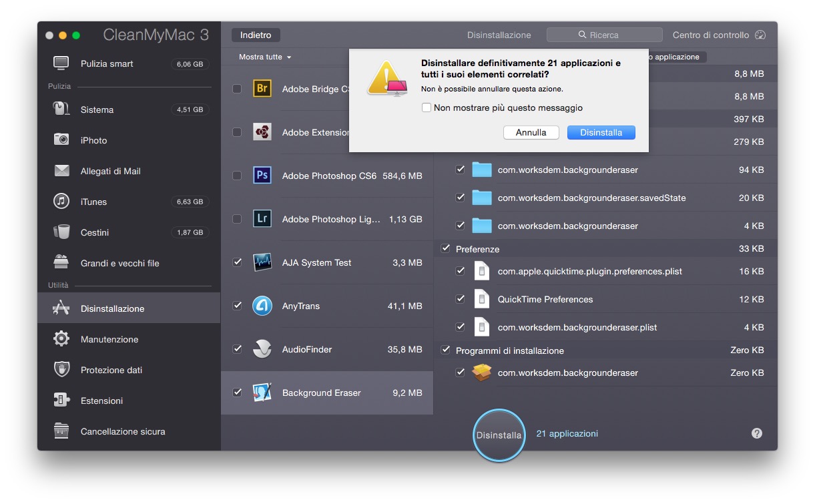
Task: Uncheck the AJA System Test checkbox
Action: [237, 262]
